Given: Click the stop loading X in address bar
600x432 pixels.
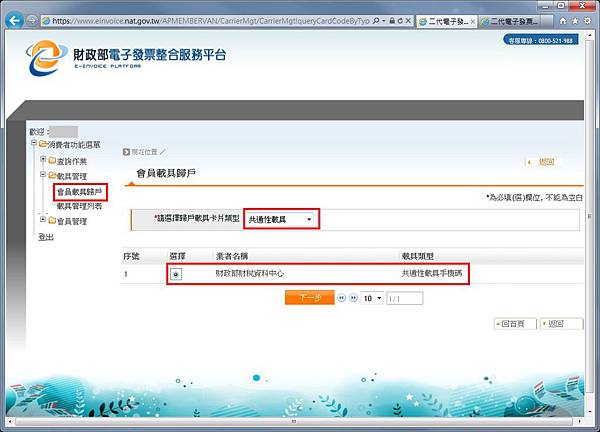Looking at the screenshot, I should coord(408,21).
